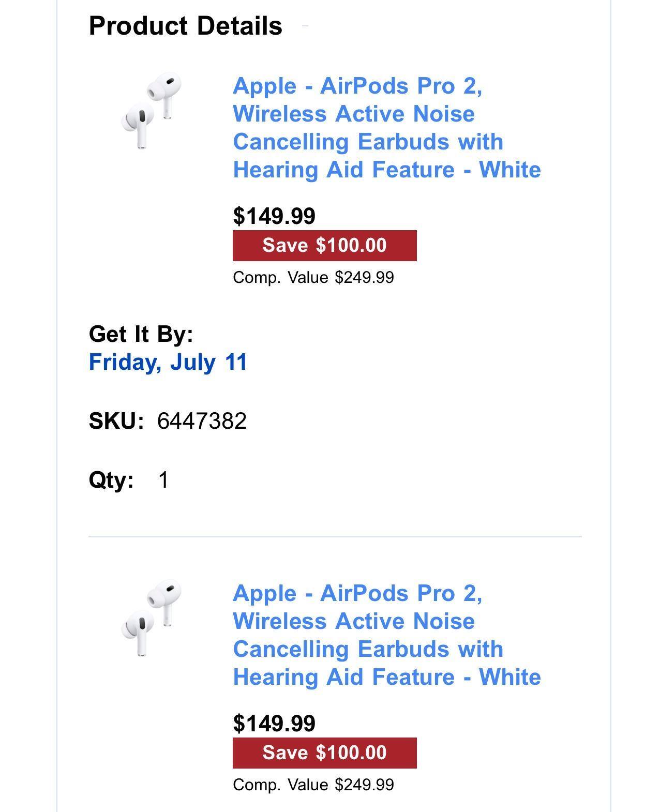Image resolution: width=660 pixels, height=812 pixels.
Task: Click the top AirPods Pro 2 product image
Action: (152, 111)
